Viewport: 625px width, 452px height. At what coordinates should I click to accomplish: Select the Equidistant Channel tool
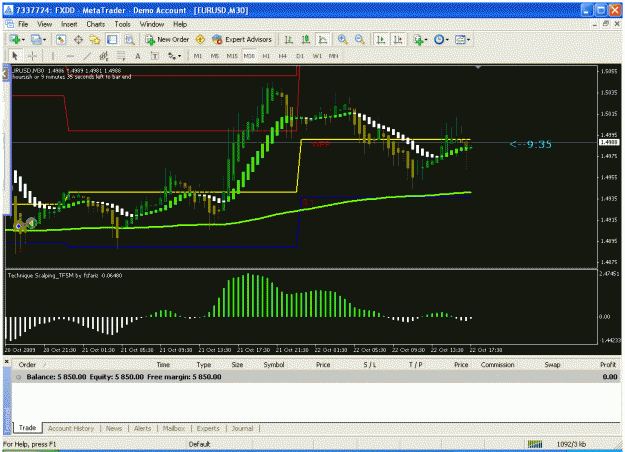pyautogui.click(x=104, y=56)
